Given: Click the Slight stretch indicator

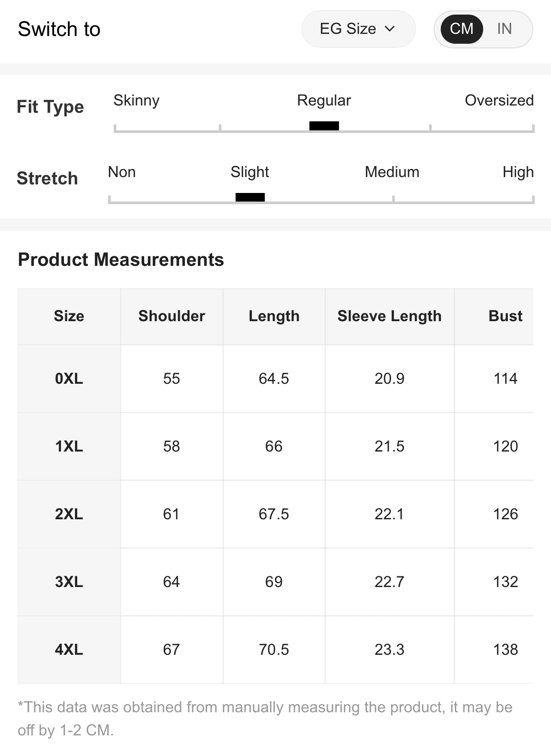Looking at the screenshot, I should [250, 197].
